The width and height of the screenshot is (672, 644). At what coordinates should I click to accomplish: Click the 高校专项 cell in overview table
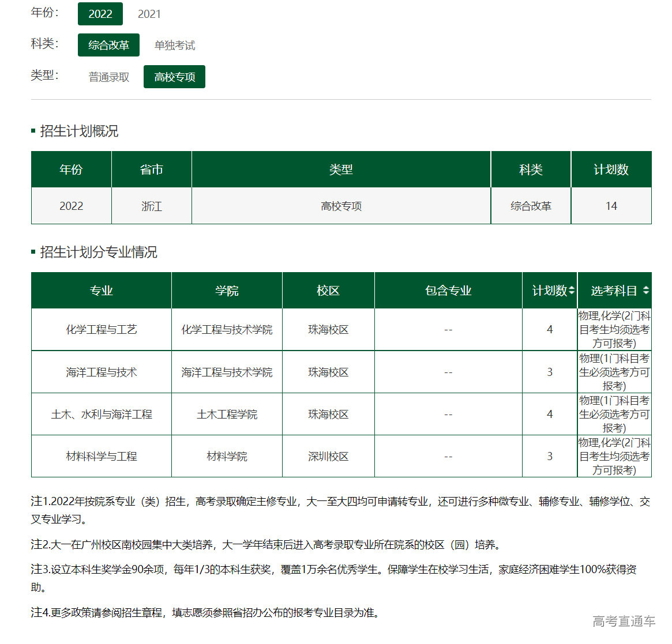[x=340, y=206]
